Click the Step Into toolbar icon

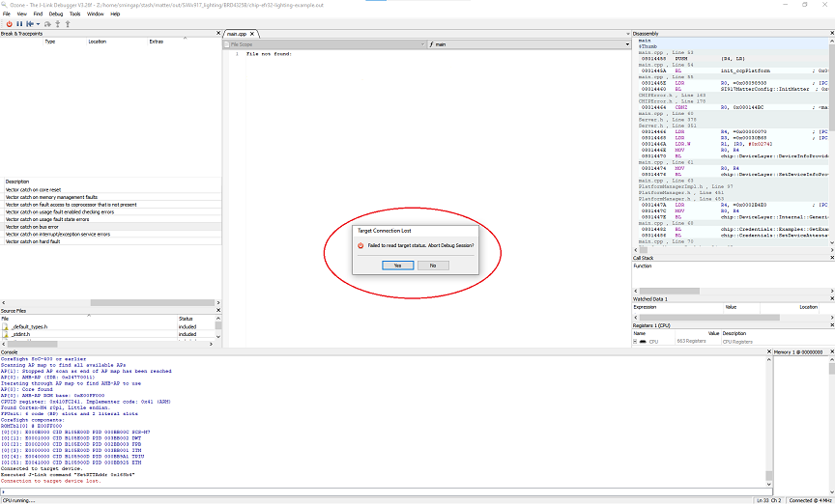pyautogui.click(x=58, y=24)
